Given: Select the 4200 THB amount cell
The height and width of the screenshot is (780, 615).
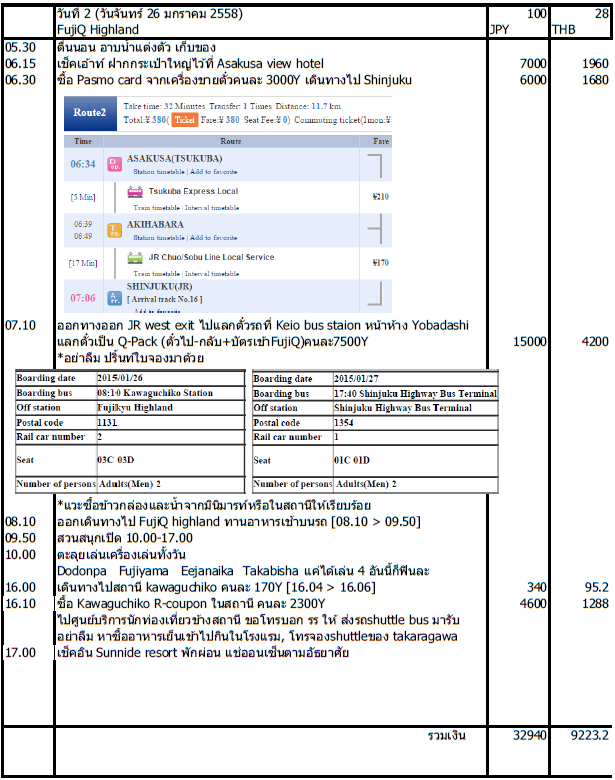Looking at the screenshot, I should tap(595, 342).
